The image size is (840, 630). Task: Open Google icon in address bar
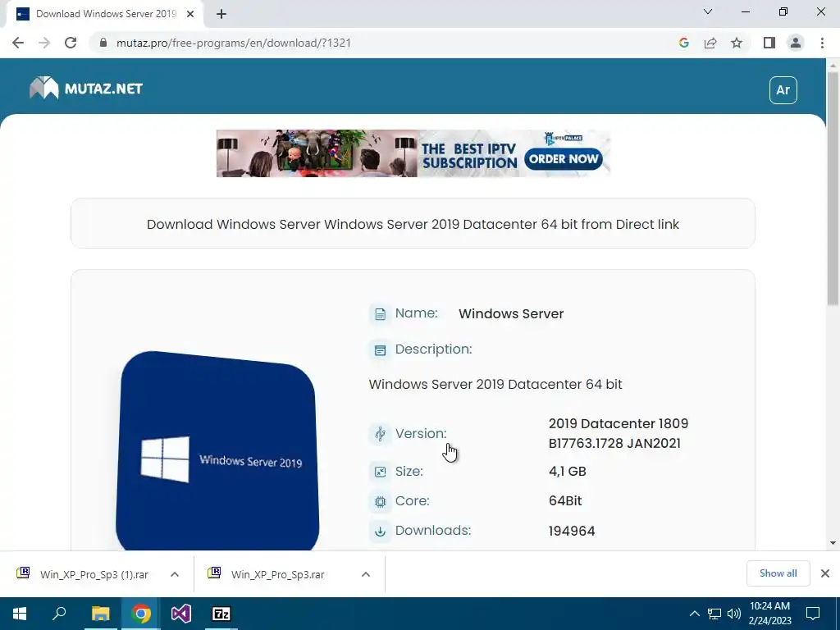pos(683,43)
